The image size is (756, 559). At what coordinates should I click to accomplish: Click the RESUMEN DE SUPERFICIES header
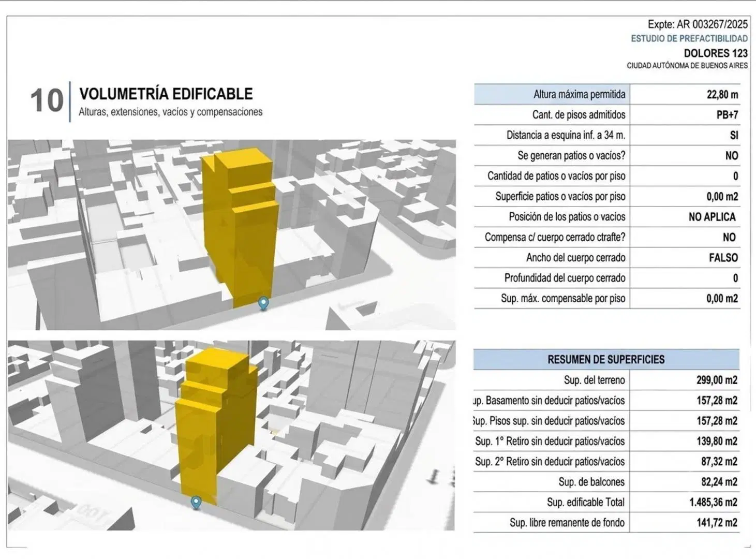coord(606,359)
